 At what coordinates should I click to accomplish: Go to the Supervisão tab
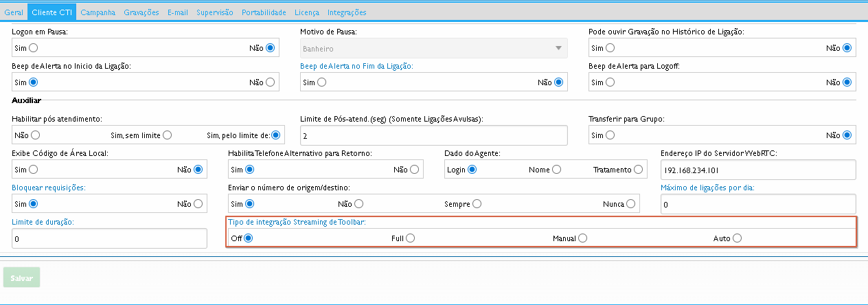click(214, 12)
